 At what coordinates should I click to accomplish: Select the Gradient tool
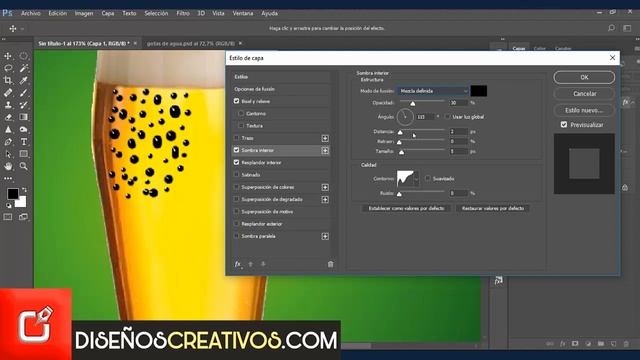pos(24,117)
